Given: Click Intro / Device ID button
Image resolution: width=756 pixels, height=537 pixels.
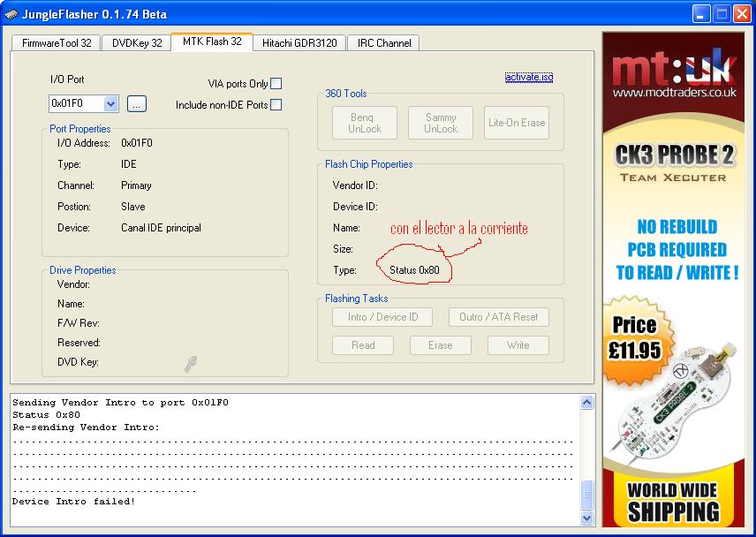Looking at the screenshot, I should click(x=382, y=317).
